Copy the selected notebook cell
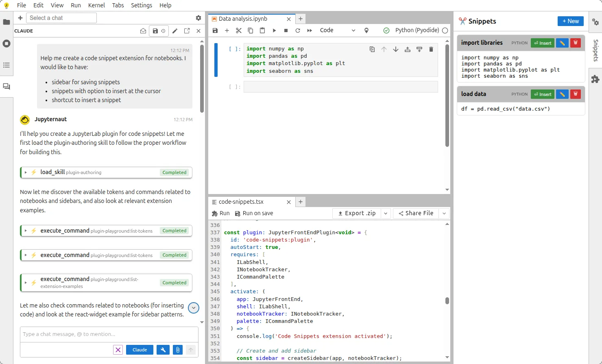 [251, 31]
